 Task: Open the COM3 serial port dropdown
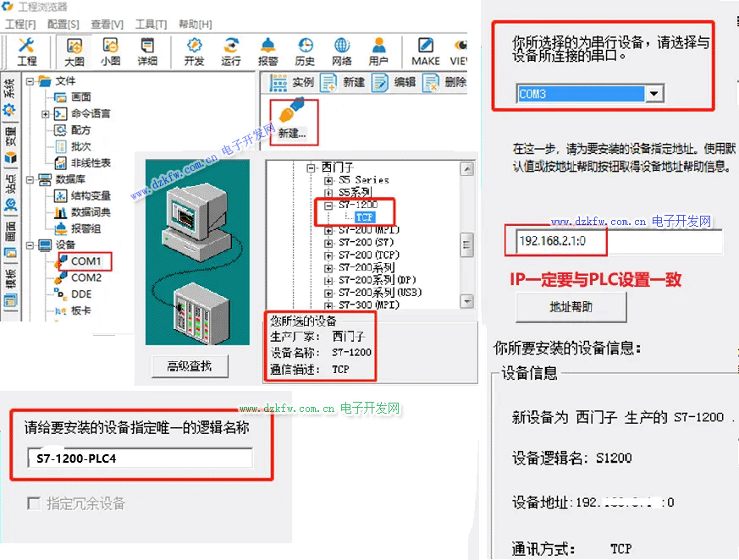tap(654, 94)
